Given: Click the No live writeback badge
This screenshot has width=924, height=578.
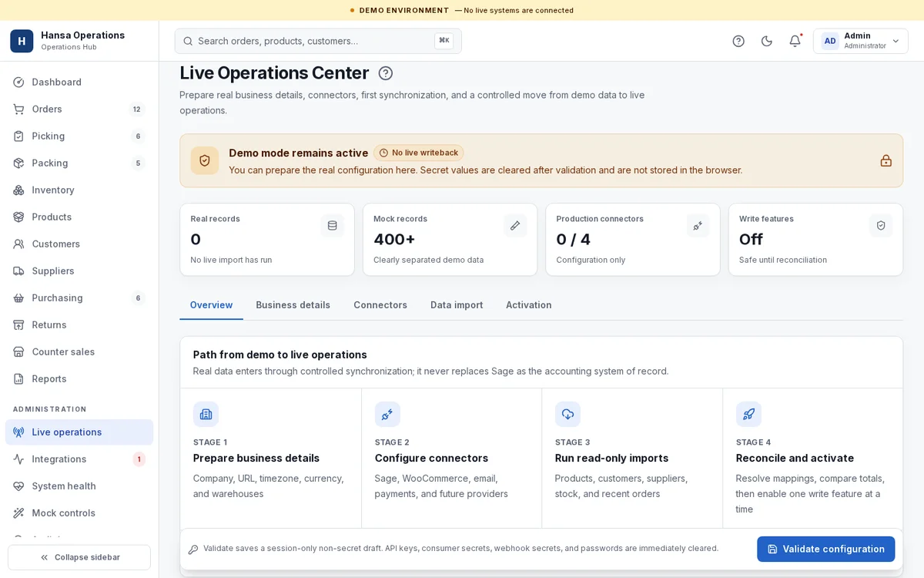Looking at the screenshot, I should pos(419,153).
